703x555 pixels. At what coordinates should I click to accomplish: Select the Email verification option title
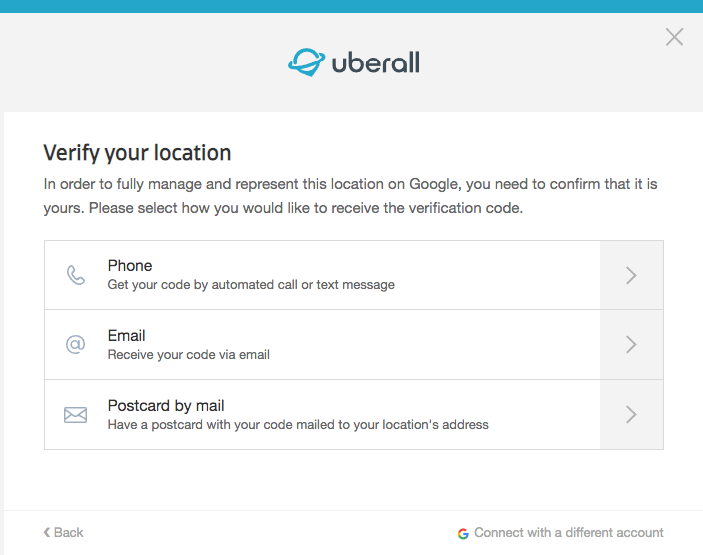[126, 335]
